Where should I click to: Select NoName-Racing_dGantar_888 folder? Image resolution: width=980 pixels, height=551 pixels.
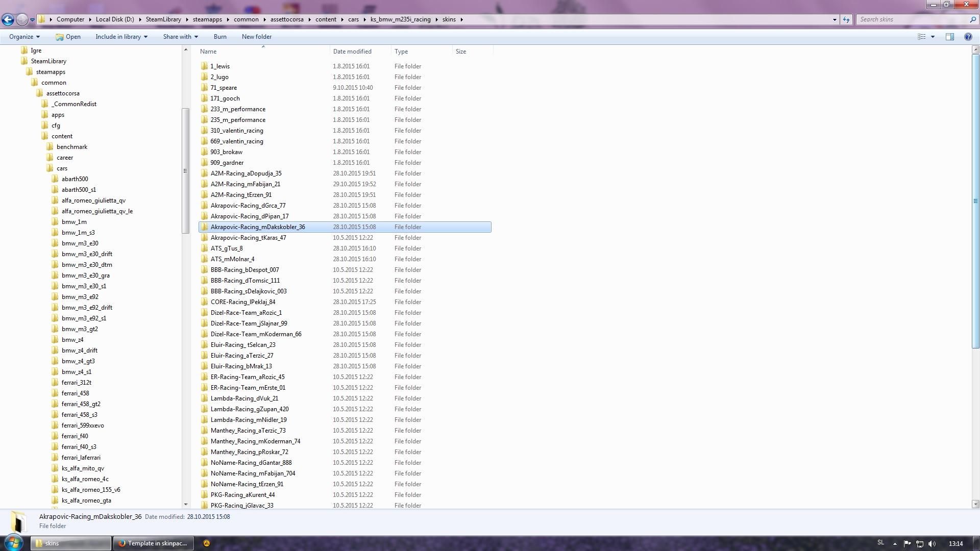(345, 463)
